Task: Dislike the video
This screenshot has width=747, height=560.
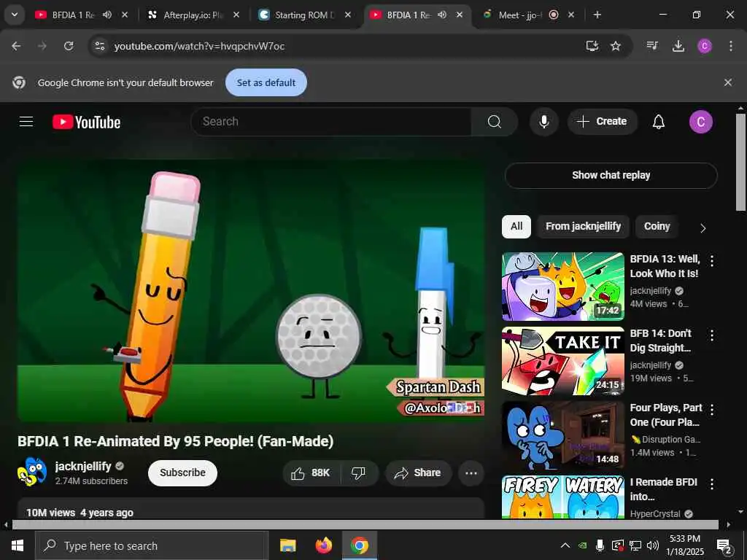Action: (358, 472)
